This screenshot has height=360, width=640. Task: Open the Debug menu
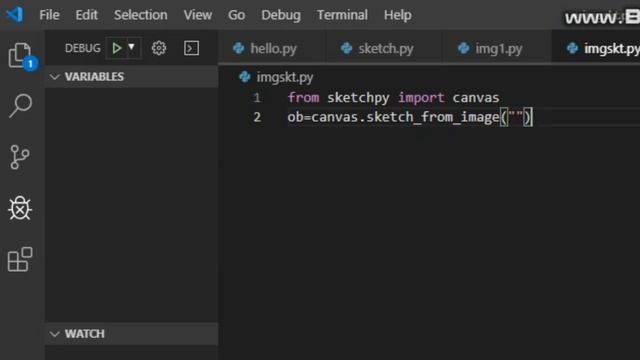coord(281,15)
